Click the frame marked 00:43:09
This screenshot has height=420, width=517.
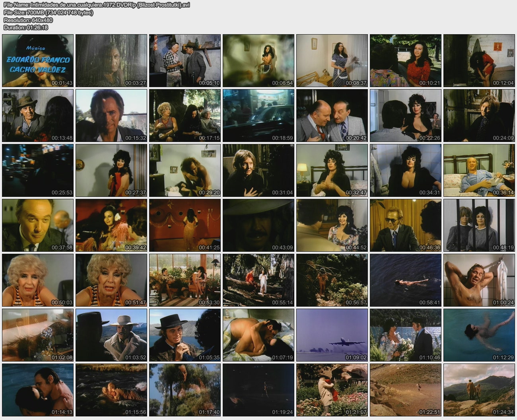(258, 225)
